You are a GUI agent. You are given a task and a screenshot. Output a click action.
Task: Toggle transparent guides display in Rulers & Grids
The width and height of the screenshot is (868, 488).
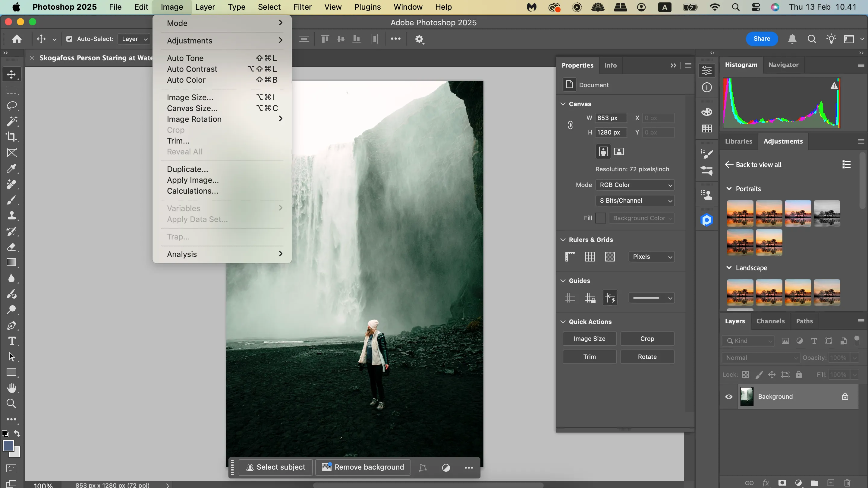coord(610,257)
